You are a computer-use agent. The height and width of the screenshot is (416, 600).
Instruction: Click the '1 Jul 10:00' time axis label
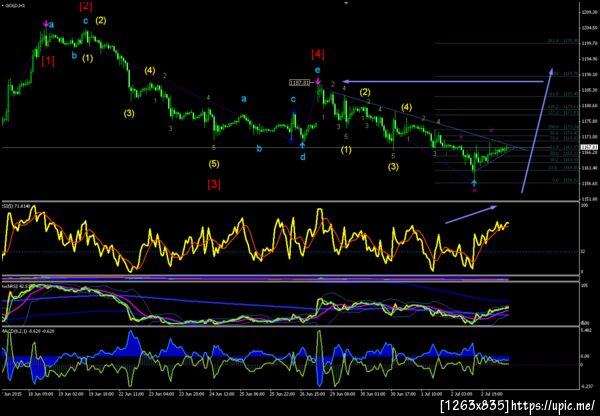[431, 393]
